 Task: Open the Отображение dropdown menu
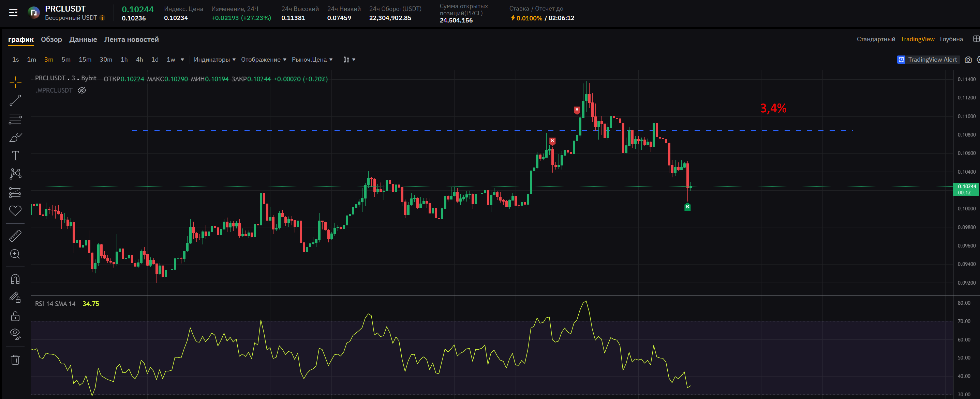[263, 60]
